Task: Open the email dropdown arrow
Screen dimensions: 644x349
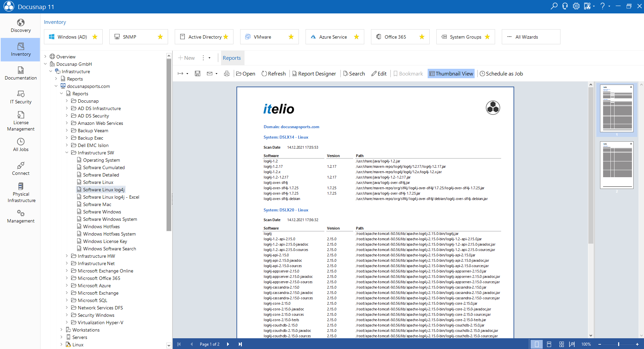Action: [x=216, y=73]
